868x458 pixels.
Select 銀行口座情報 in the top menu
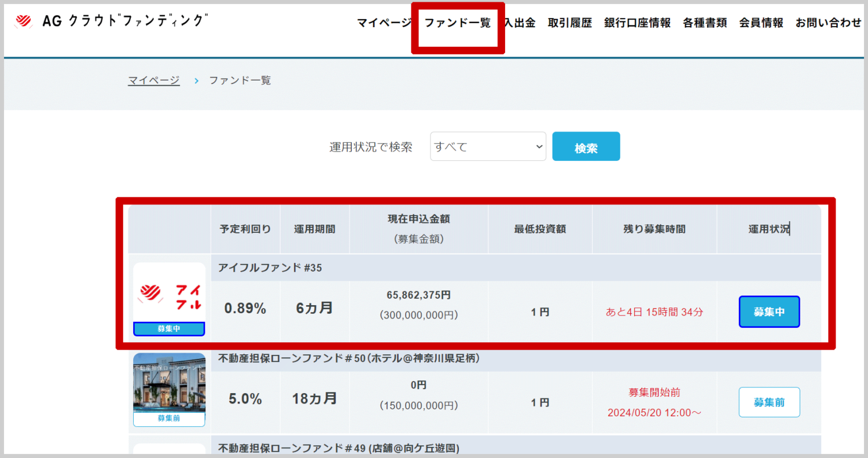pyautogui.click(x=638, y=23)
